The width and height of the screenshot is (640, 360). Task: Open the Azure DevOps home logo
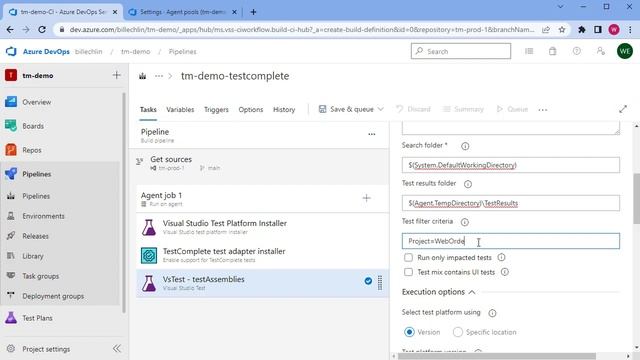11,51
